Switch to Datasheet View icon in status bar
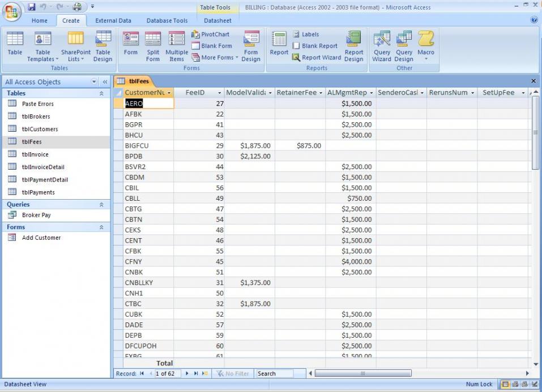Screen dimensions: 542x392 coord(505,384)
